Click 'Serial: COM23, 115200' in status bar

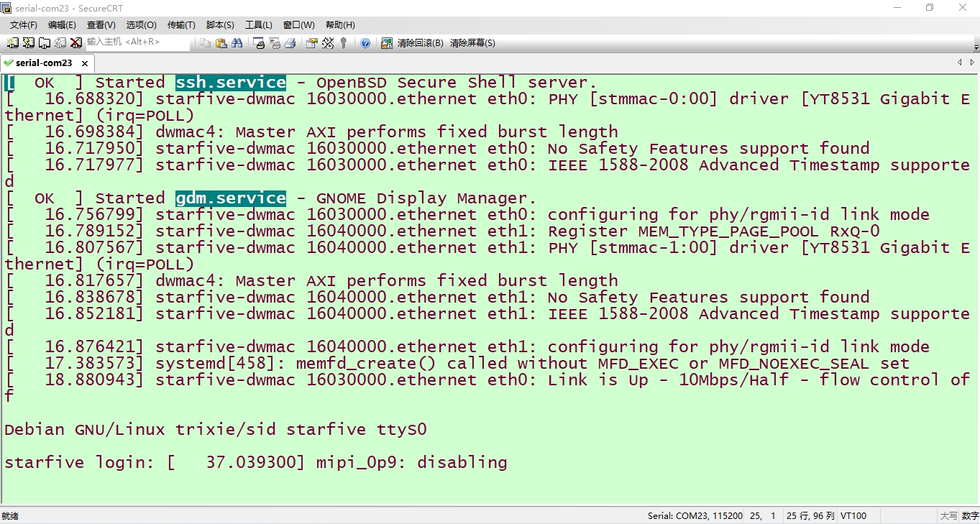coord(695,516)
